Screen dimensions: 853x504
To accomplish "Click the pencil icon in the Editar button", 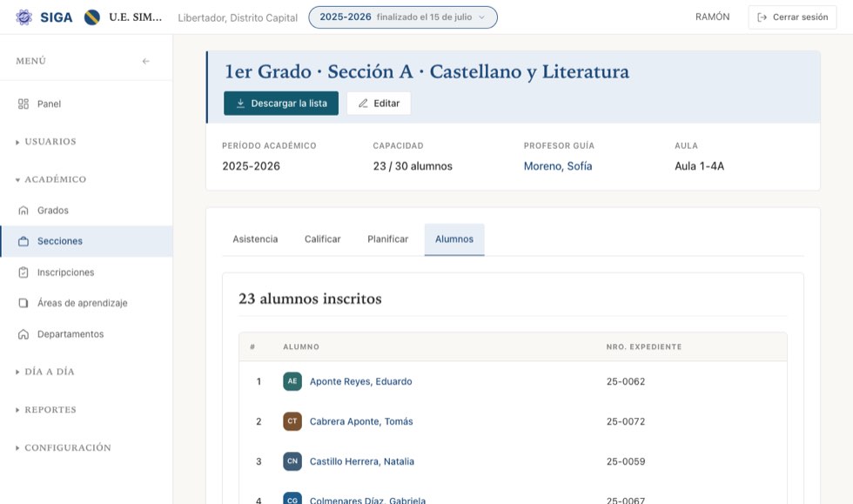I will [x=363, y=104].
